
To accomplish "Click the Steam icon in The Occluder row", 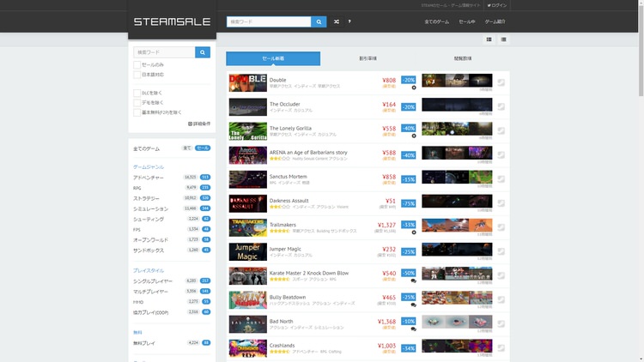I will [x=501, y=106].
